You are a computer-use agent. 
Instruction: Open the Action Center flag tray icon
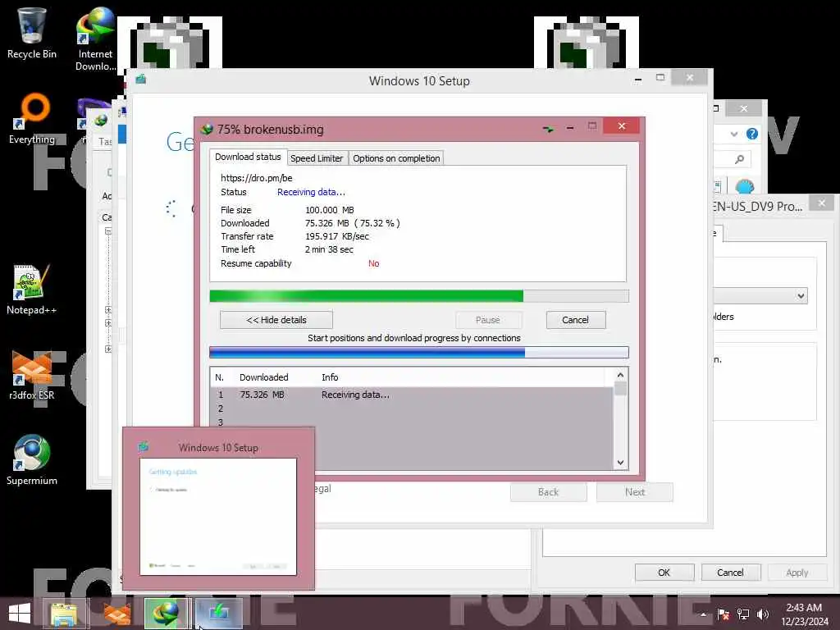[723, 614]
